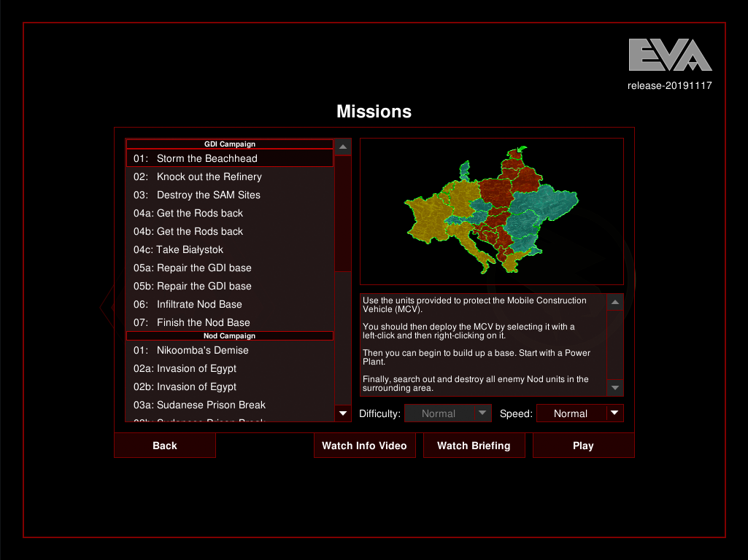
Task: Choose mission 05b: Repair the GDI base
Action: coord(229,286)
